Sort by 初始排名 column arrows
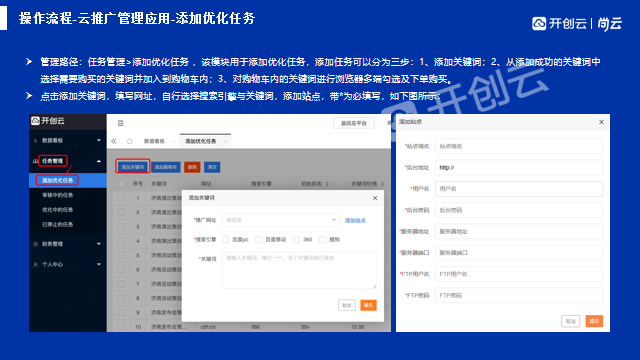 [327, 184]
